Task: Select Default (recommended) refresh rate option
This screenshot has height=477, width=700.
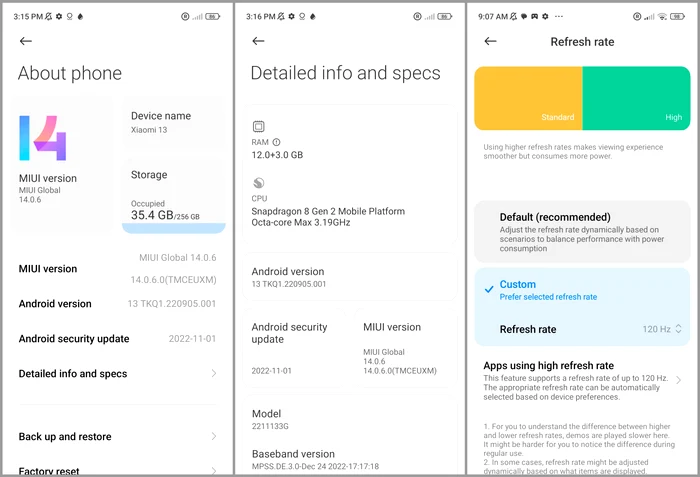Action: 582,232
